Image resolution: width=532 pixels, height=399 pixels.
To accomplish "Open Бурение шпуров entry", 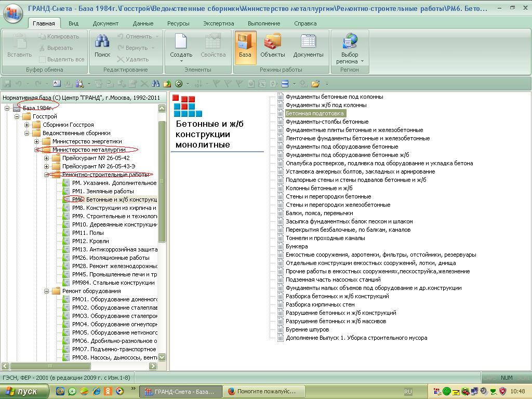I will click(x=307, y=329).
